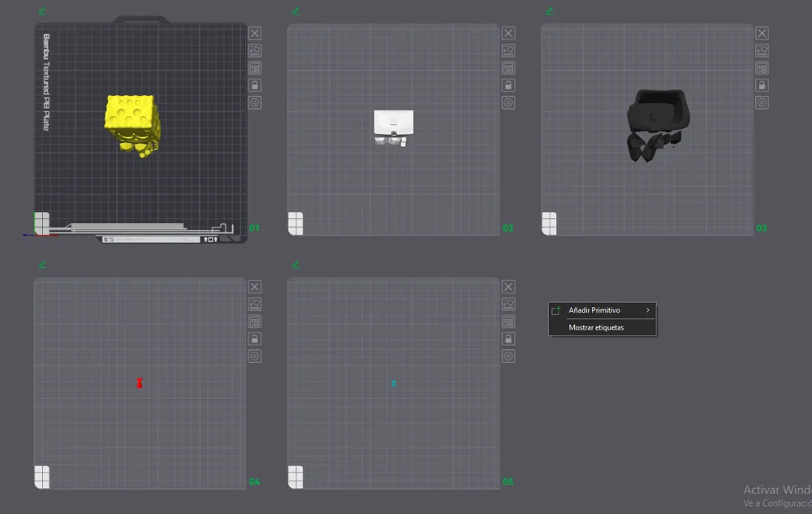Click the green plate number 02

(x=508, y=228)
